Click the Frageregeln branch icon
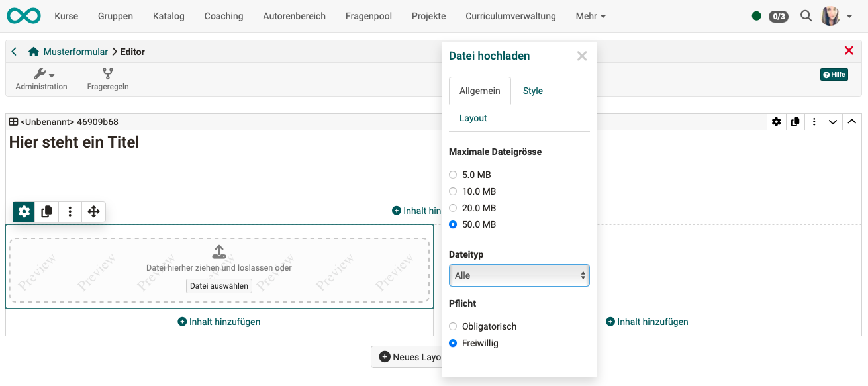This screenshot has width=868, height=386. 107,73
